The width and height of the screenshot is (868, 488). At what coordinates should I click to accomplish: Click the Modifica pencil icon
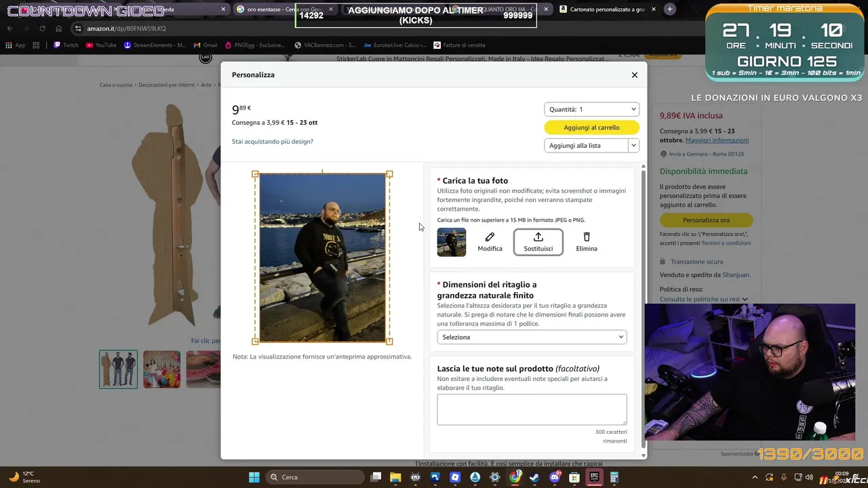(x=490, y=242)
